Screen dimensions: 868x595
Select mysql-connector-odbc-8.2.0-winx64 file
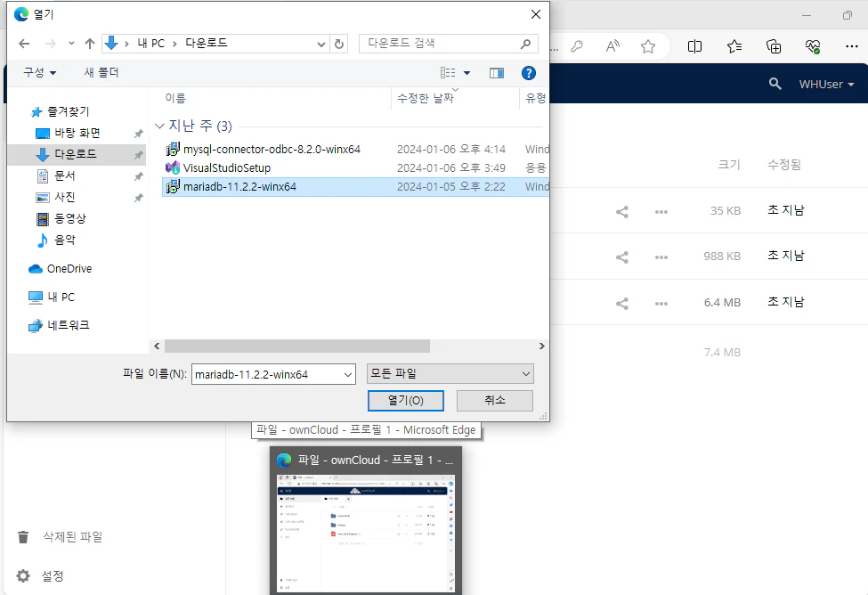pyautogui.click(x=272, y=149)
